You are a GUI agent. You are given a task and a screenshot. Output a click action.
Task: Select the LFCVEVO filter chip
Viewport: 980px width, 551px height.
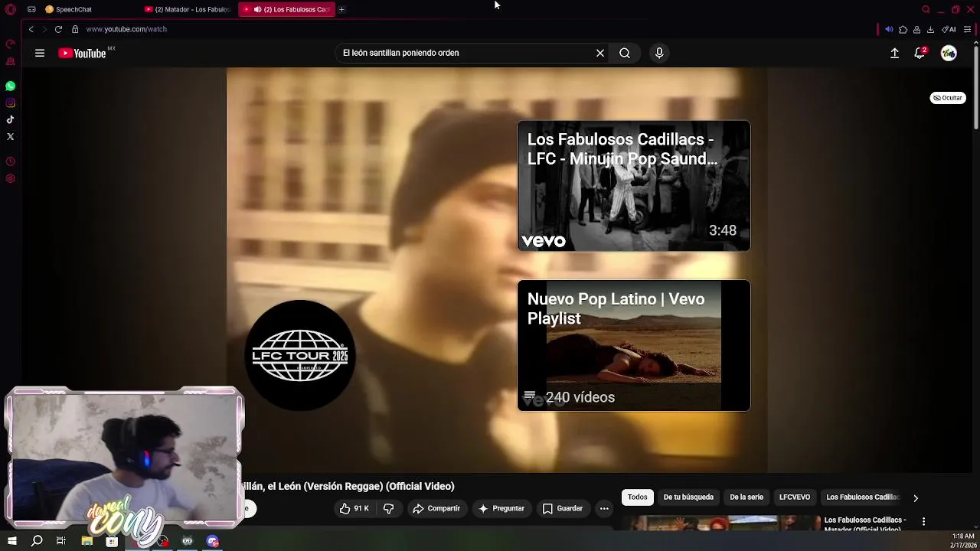795,497
